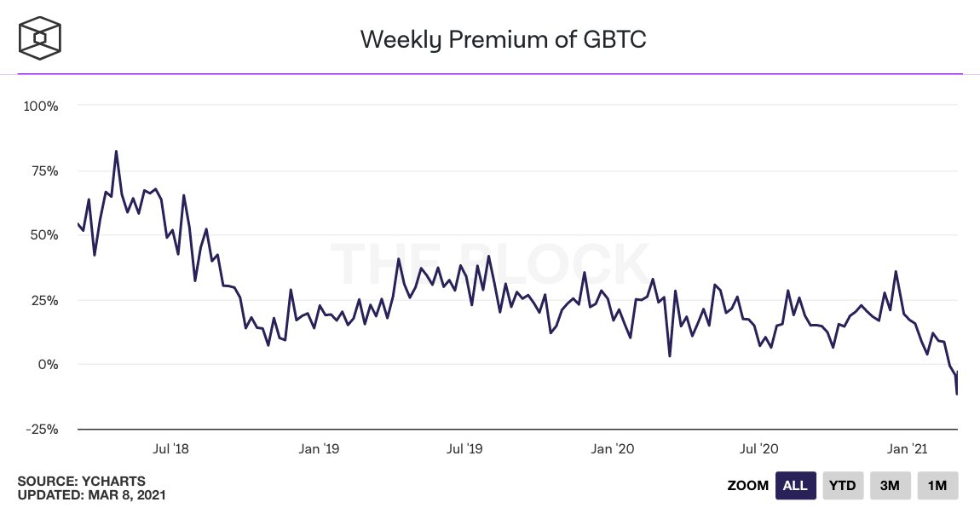Click the 50% y-axis label

(x=43, y=235)
